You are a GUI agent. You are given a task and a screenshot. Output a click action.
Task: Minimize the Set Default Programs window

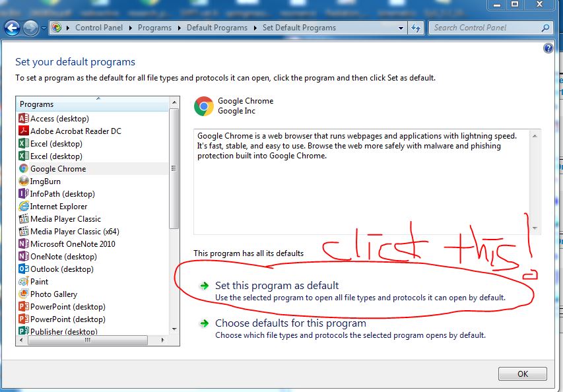[497, 5]
